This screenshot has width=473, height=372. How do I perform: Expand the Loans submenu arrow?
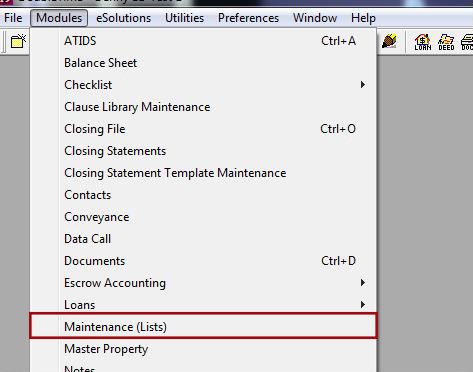(x=363, y=305)
